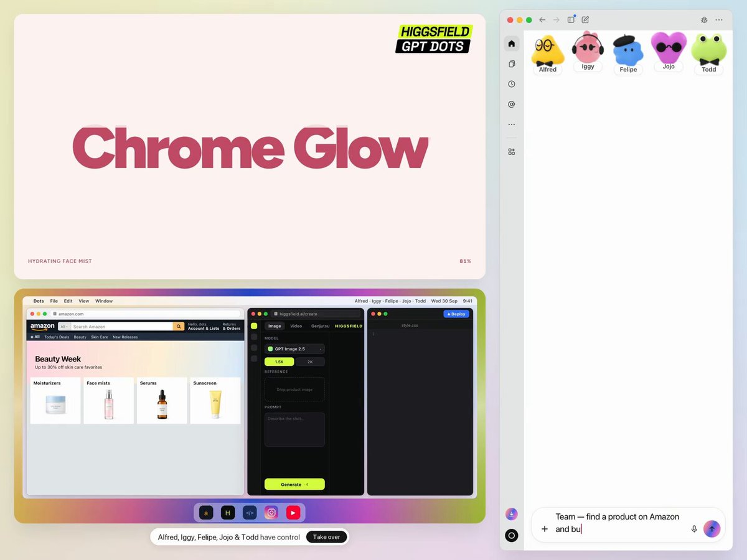Open the Amazon search category All dropdown

coord(63,327)
